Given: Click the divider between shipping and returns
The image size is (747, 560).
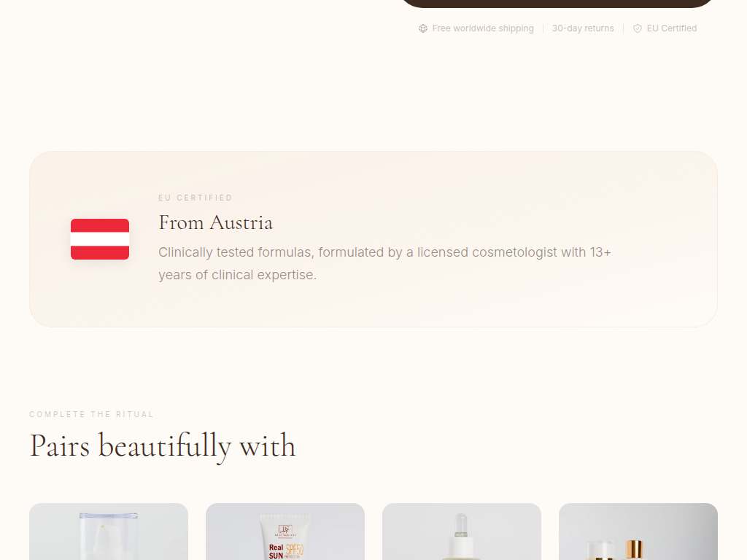Looking at the screenshot, I should click(x=543, y=28).
